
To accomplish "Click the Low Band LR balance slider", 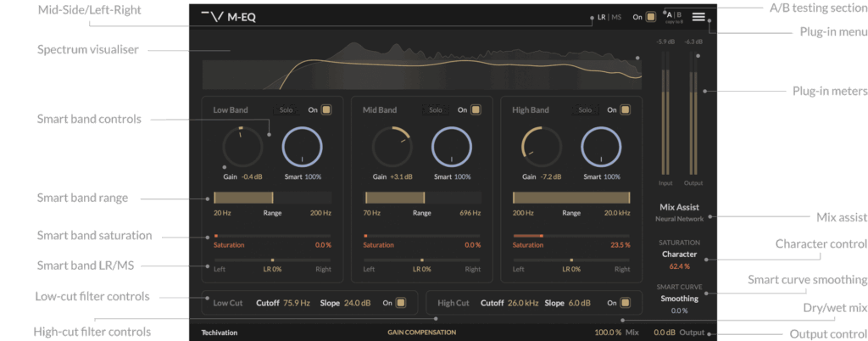I will tap(272, 260).
